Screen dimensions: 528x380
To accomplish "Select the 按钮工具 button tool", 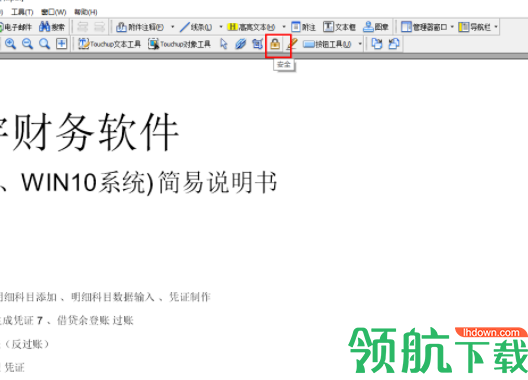I will pos(327,44).
